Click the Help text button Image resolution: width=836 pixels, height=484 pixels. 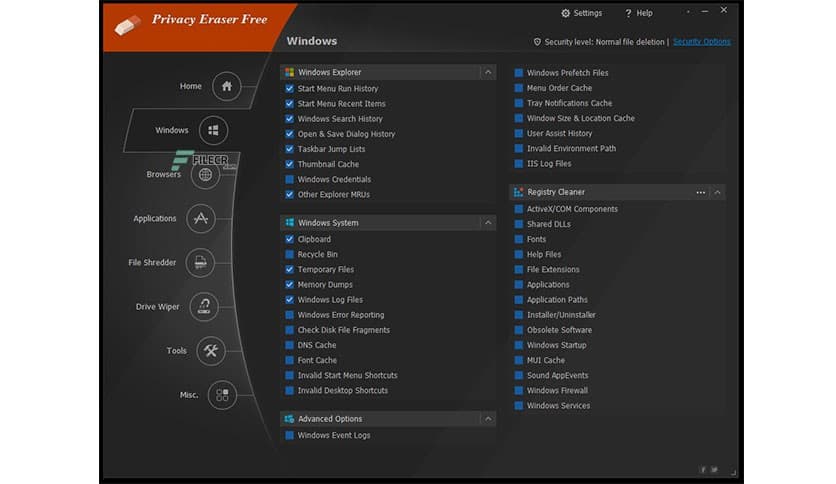click(645, 13)
